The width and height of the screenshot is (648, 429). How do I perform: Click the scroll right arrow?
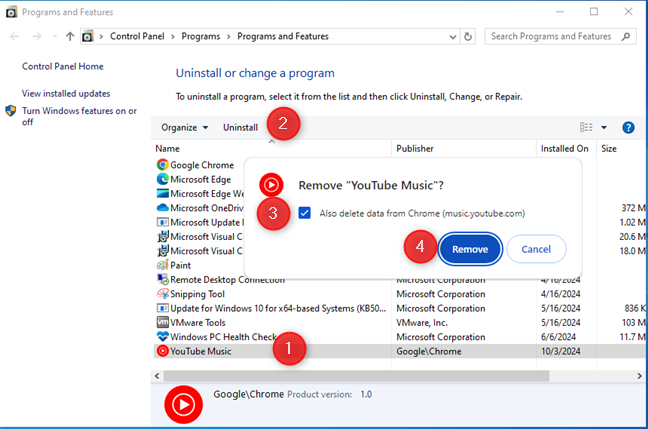point(639,376)
